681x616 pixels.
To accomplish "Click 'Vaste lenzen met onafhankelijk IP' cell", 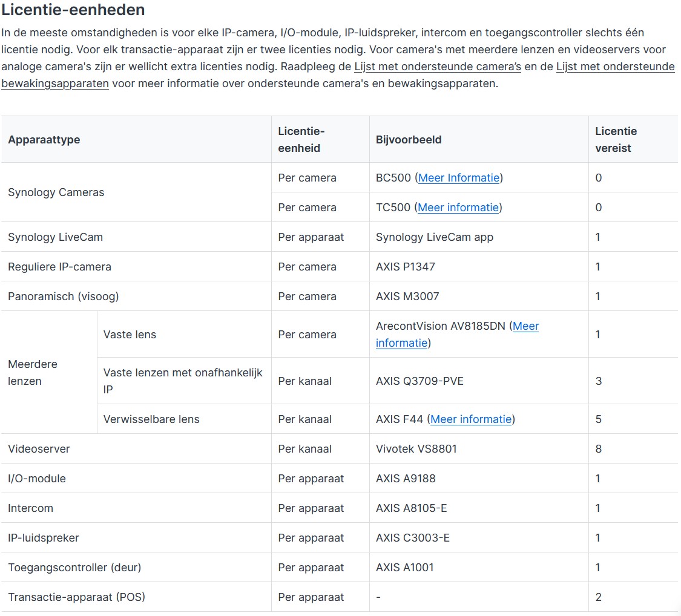I will (x=183, y=381).
